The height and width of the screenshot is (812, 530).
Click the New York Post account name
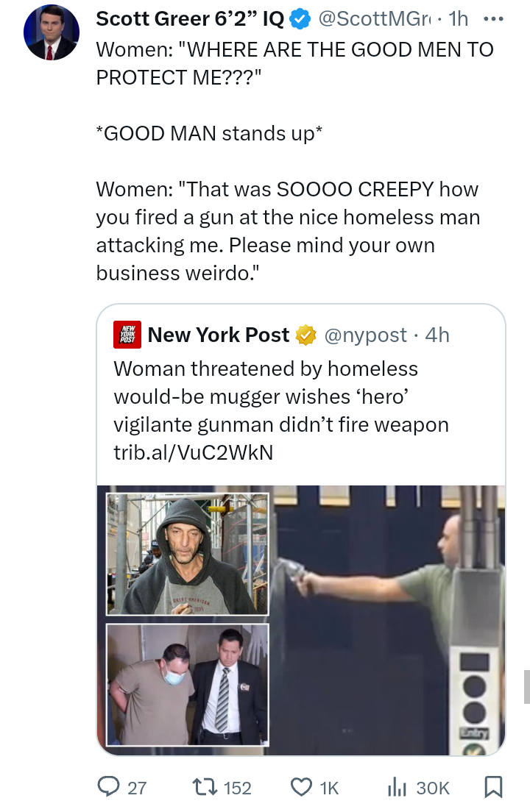(219, 335)
